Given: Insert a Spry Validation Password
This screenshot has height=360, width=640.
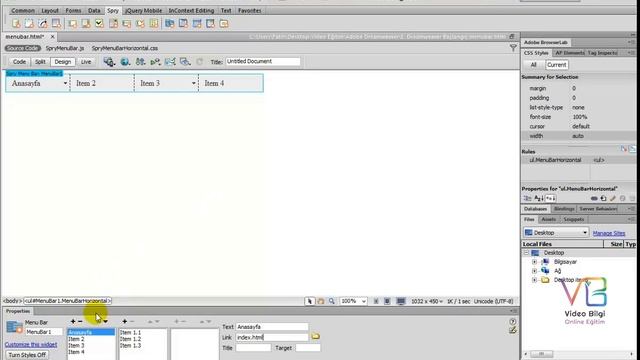Looking at the screenshot, I should pos(127,24).
